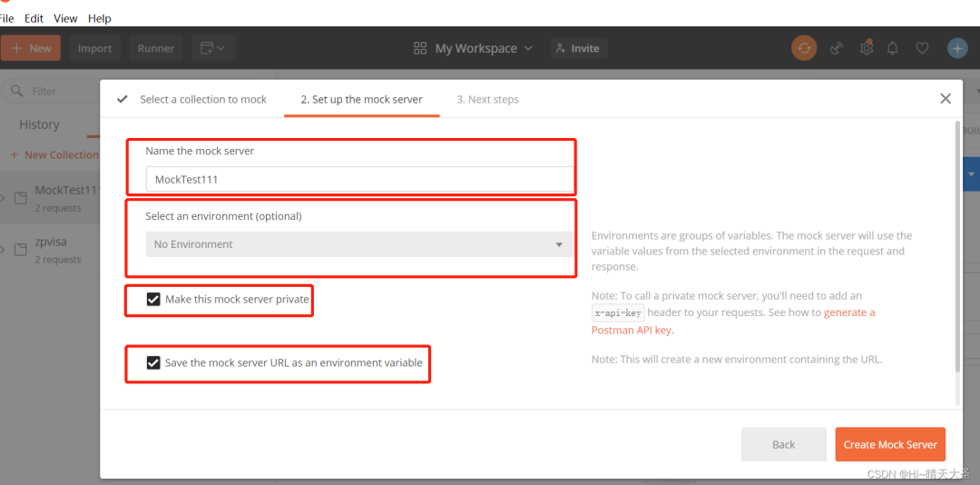Open the user avatar icon
The width and height of the screenshot is (980, 485).
957,48
